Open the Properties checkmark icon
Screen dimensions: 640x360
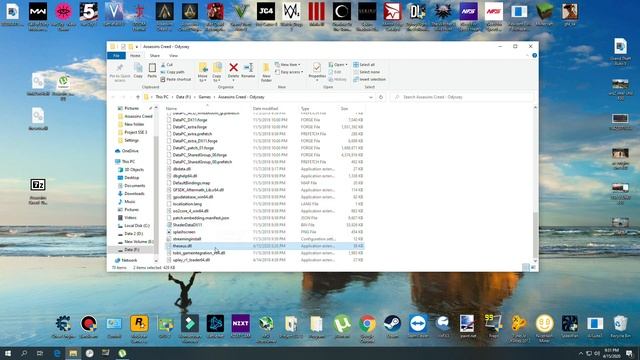pyautogui.click(x=317, y=68)
